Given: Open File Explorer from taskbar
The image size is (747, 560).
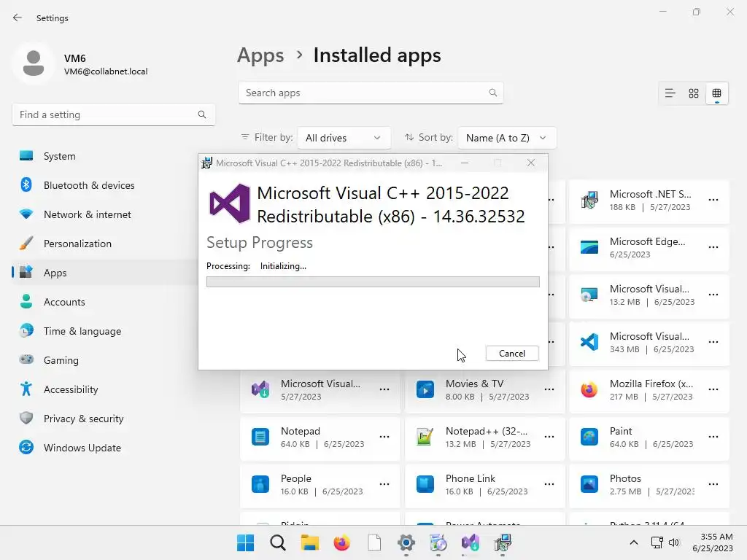Looking at the screenshot, I should (x=309, y=542).
